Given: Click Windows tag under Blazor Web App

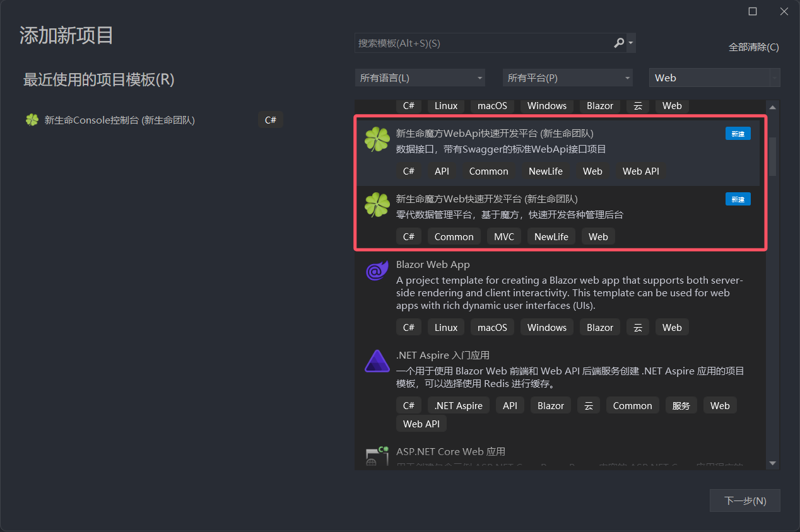Looking at the screenshot, I should pyautogui.click(x=547, y=328).
